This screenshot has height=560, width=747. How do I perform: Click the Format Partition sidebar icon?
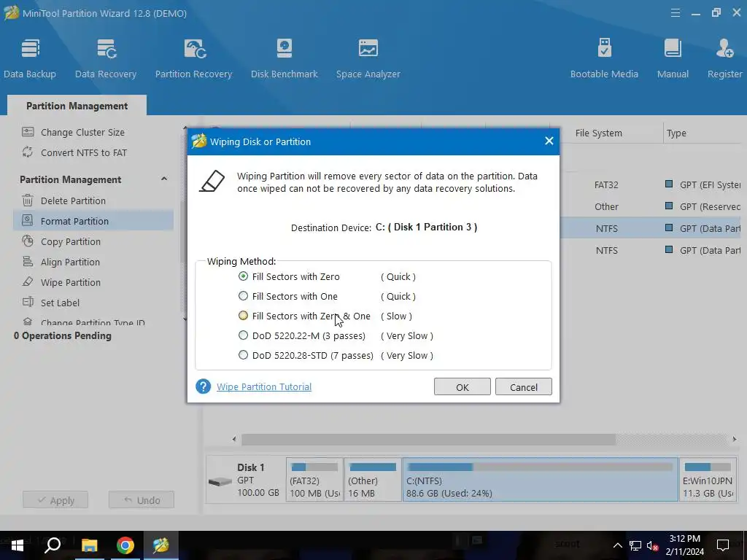(x=28, y=220)
